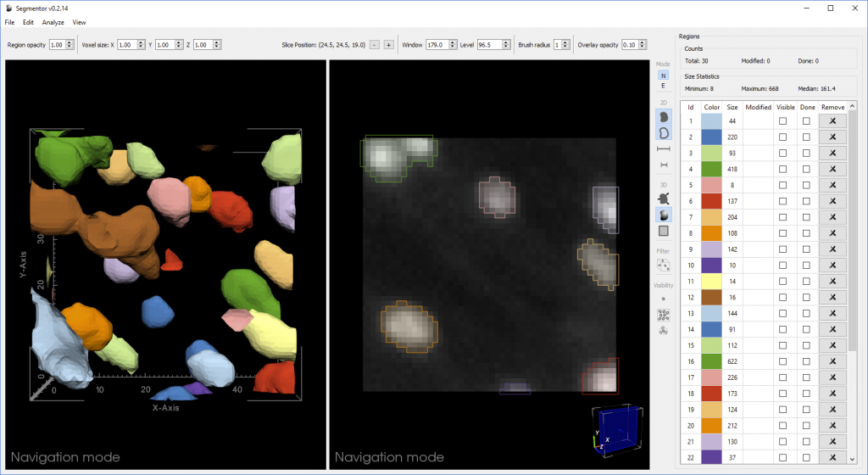Open the View menu
Screen dimensions: 868x475
pyautogui.click(x=79, y=22)
